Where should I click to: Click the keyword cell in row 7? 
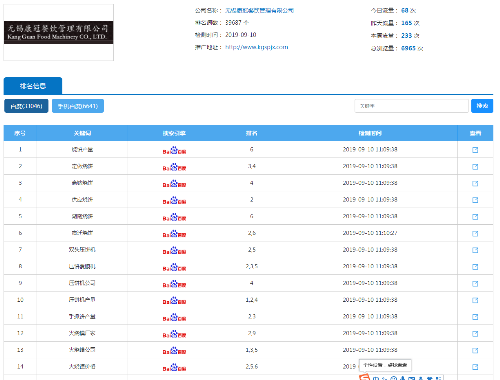click(82, 250)
